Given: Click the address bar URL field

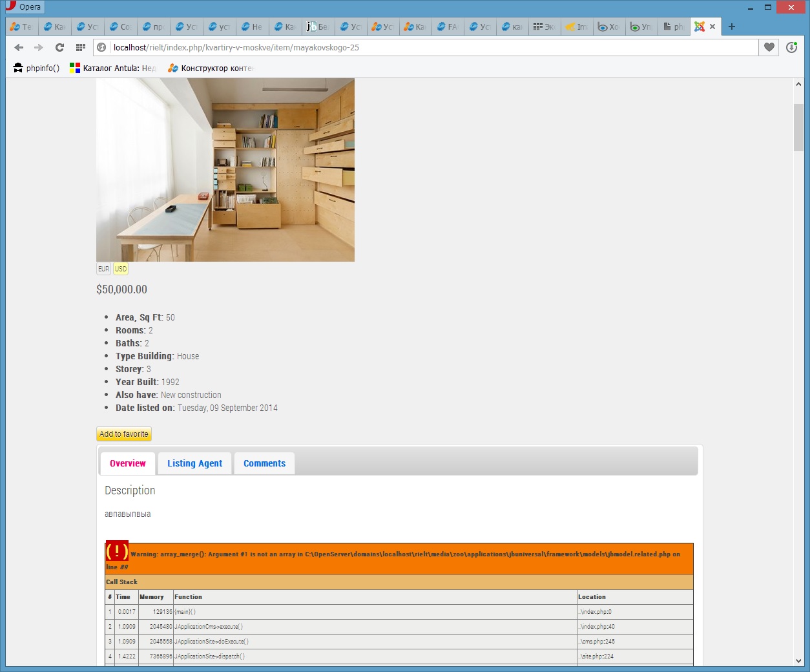Looking at the screenshot, I should point(426,47).
